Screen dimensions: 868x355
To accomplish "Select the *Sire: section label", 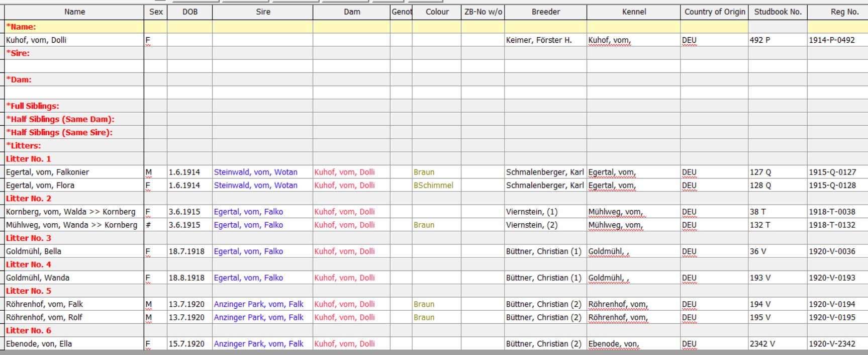I will (18, 53).
